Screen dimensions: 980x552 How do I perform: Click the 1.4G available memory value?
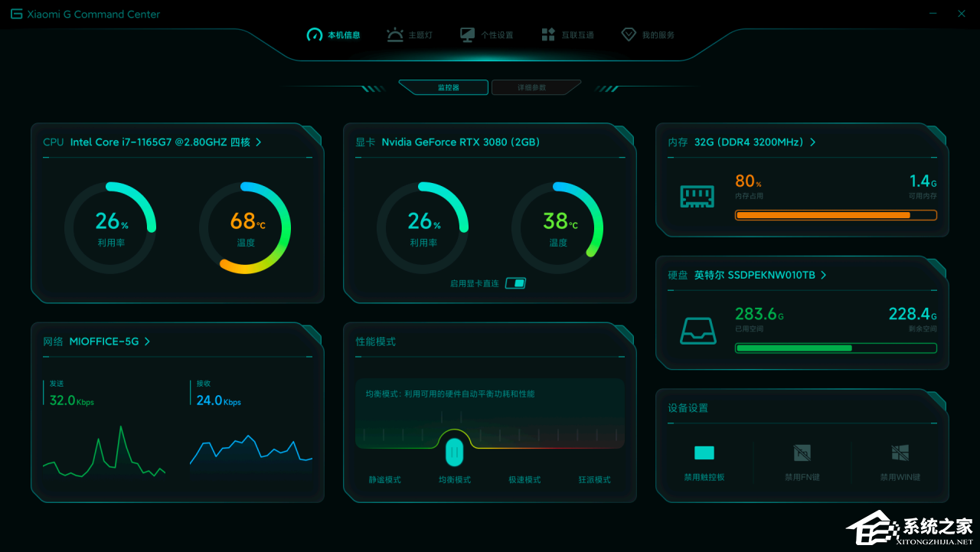923,181
